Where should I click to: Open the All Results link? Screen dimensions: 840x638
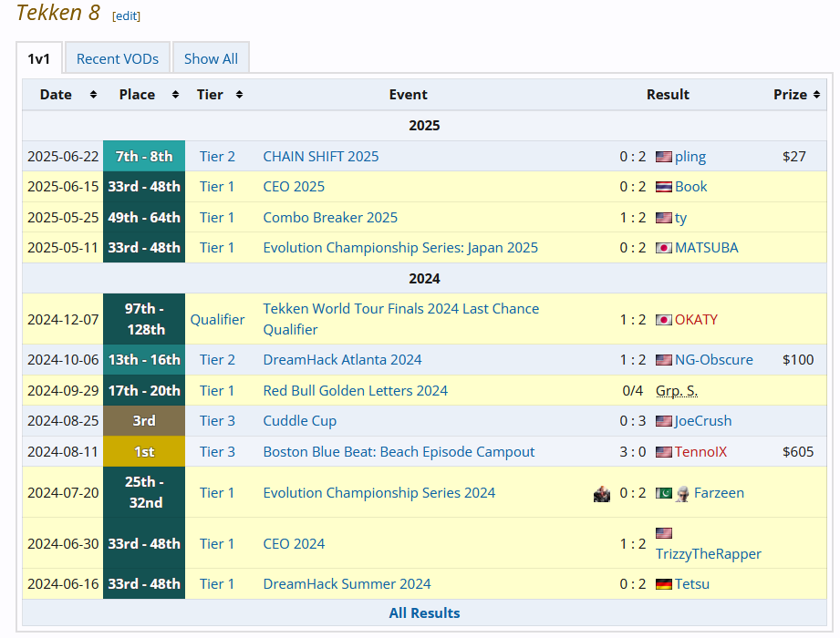(424, 612)
